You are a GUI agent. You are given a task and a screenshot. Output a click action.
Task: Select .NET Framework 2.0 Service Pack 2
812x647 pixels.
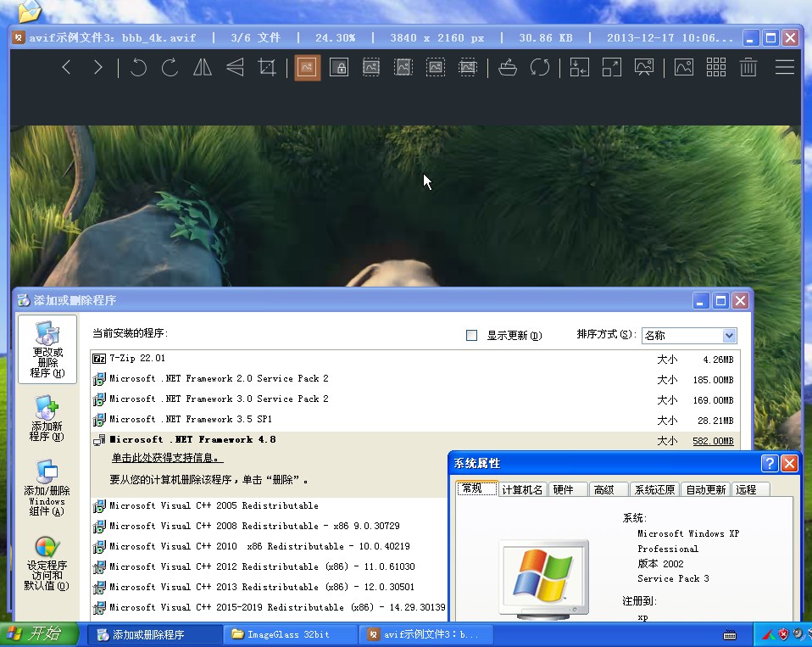tap(414, 379)
